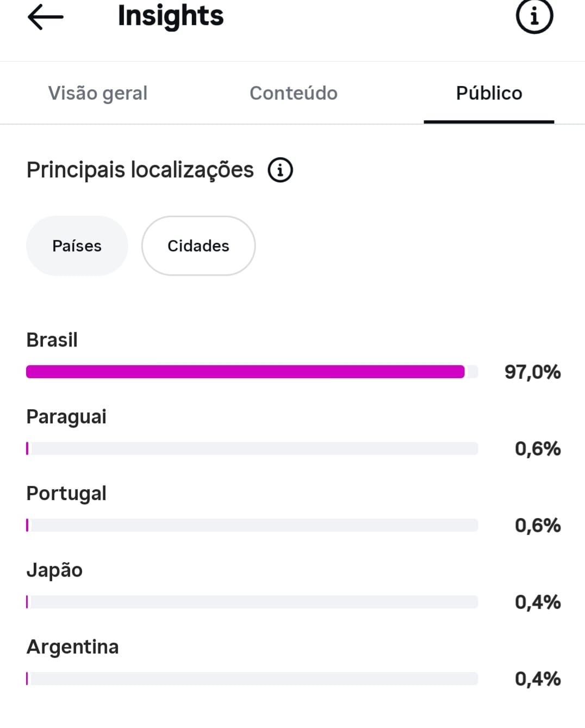Image resolution: width=585 pixels, height=728 pixels.
Task: Click the Japão country label
Action: coord(54,570)
